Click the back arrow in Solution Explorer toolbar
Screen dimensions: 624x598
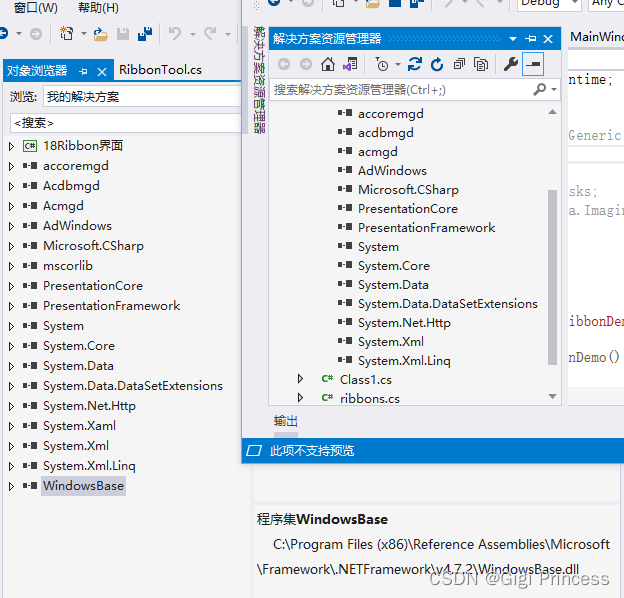284,64
